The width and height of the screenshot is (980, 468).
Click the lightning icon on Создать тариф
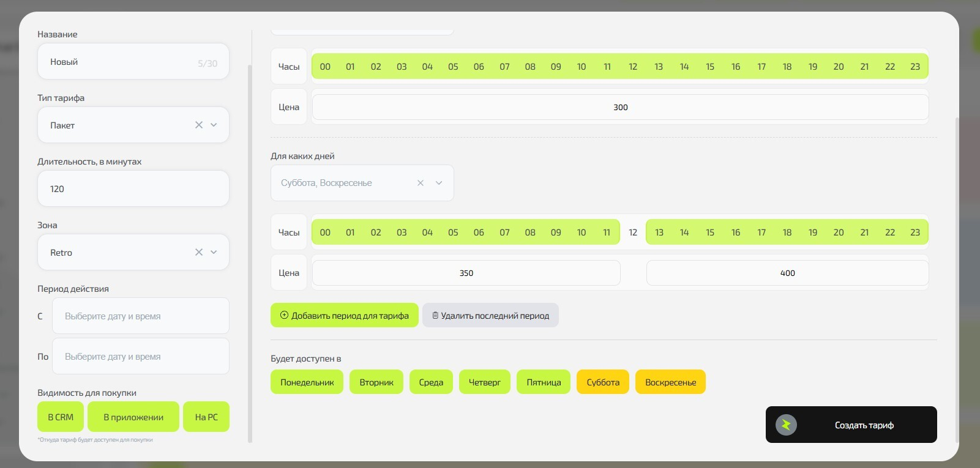786,425
